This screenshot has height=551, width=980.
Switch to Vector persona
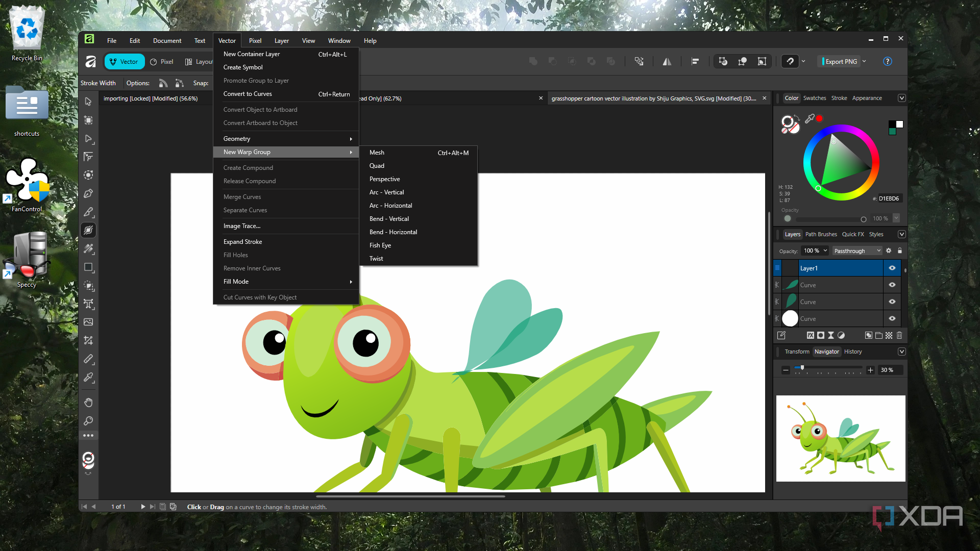124,61
